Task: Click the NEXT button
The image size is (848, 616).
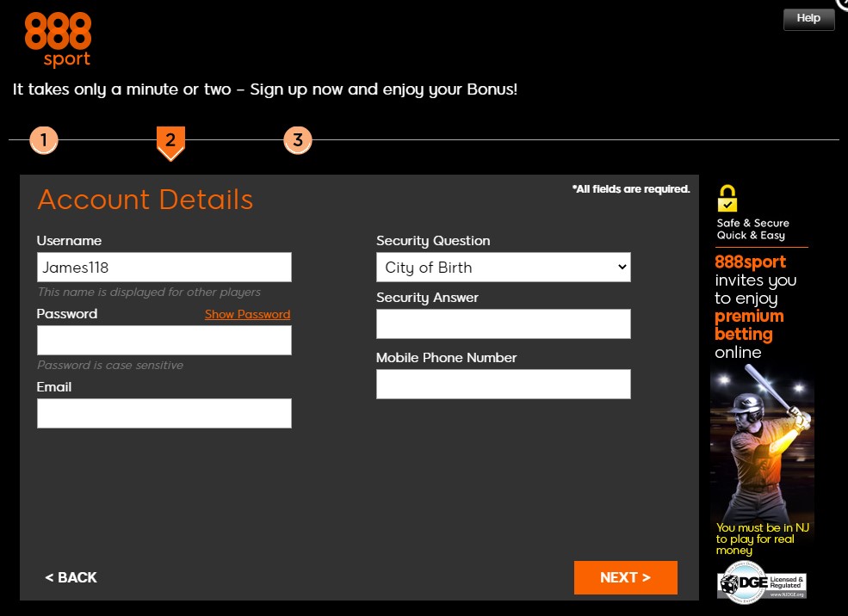Action: point(626,577)
